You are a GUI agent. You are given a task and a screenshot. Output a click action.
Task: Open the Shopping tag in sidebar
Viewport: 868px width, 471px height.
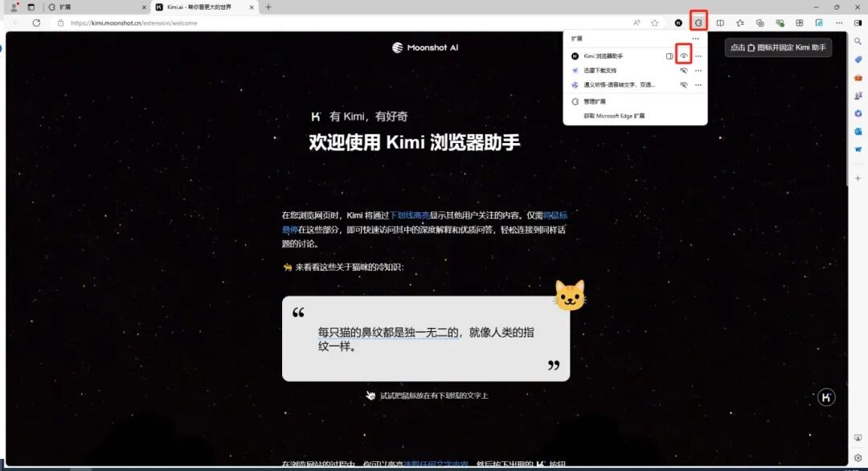[x=858, y=59]
